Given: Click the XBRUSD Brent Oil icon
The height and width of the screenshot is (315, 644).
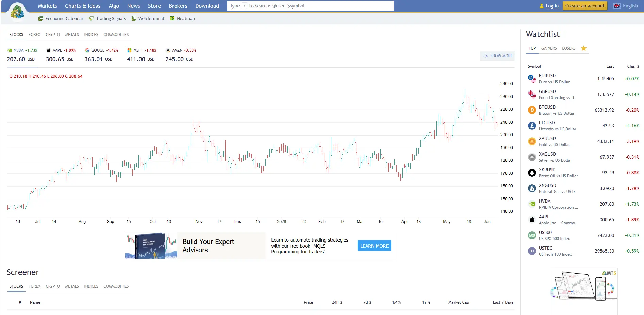Looking at the screenshot, I should 532,173.
